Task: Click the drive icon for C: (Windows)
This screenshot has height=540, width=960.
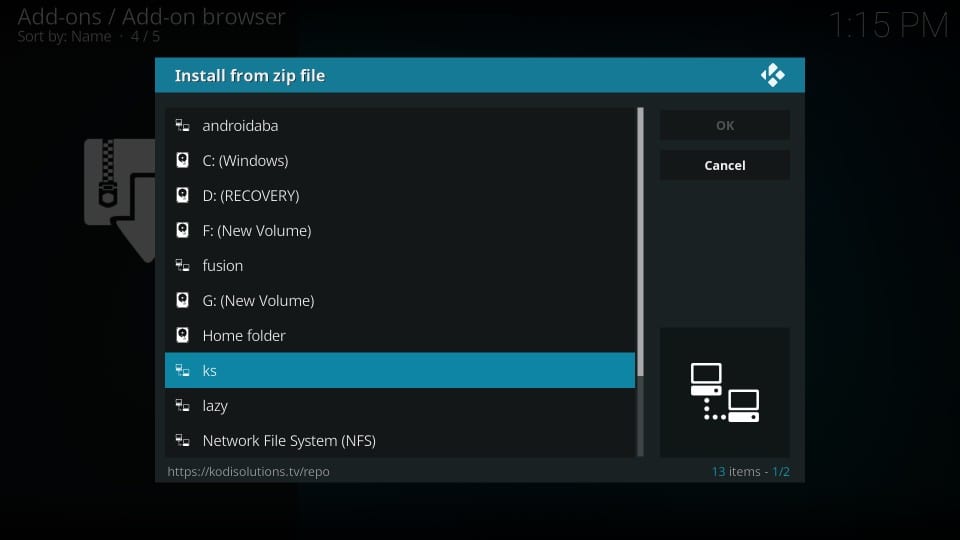Action: click(x=182, y=160)
